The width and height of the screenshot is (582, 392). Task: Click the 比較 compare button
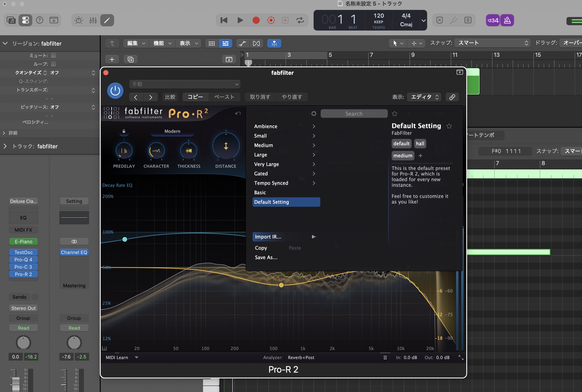[x=170, y=97]
